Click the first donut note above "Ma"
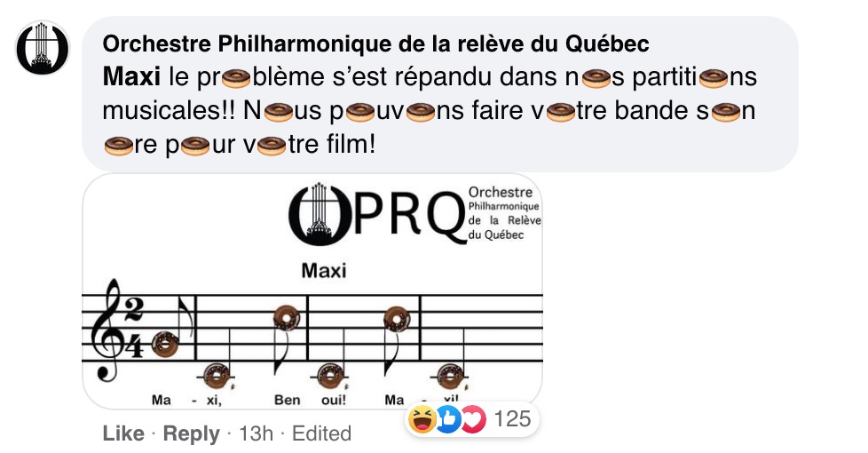Screen dimensions: 868x453 (165, 344)
